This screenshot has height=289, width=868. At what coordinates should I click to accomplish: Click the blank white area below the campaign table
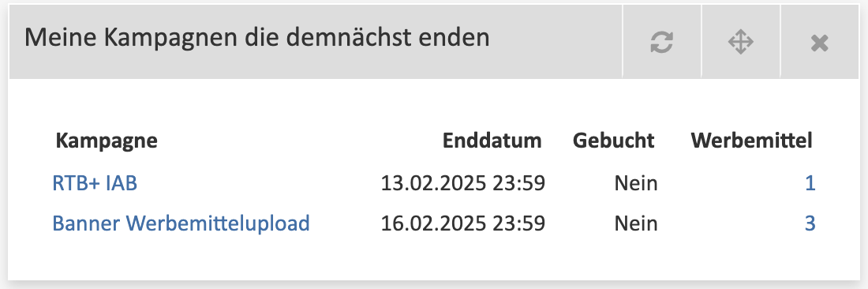pyautogui.click(x=433, y=259)
